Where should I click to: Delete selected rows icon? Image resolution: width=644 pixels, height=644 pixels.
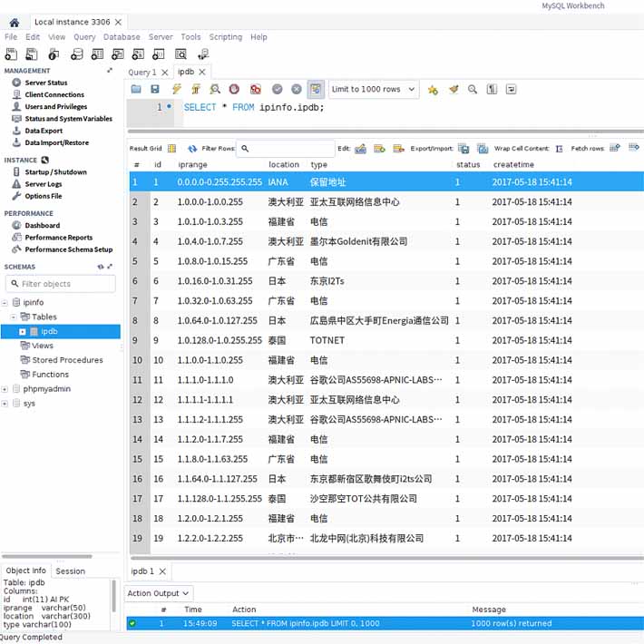coord(398,148)
